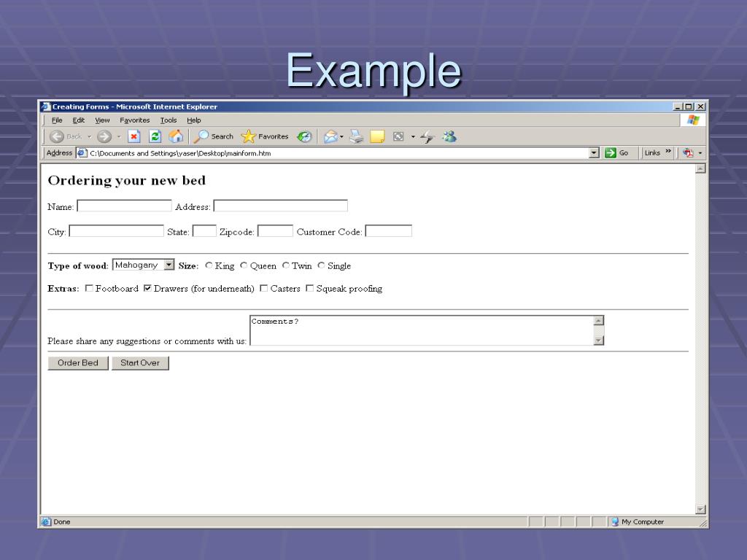Uncheck Drawers (for underneath) checkbox
The height and width of the screenshot is (560, 747).
click(x=147, y=288)
